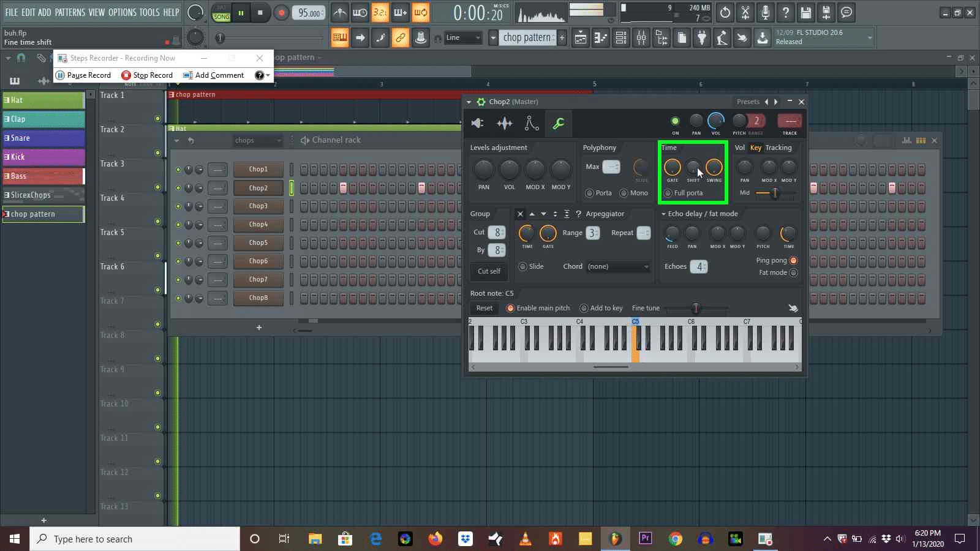Screen dimensions: 980x551
Task: Open Chop2 sample settings speaker tab icon
Action: coord(478,123)
